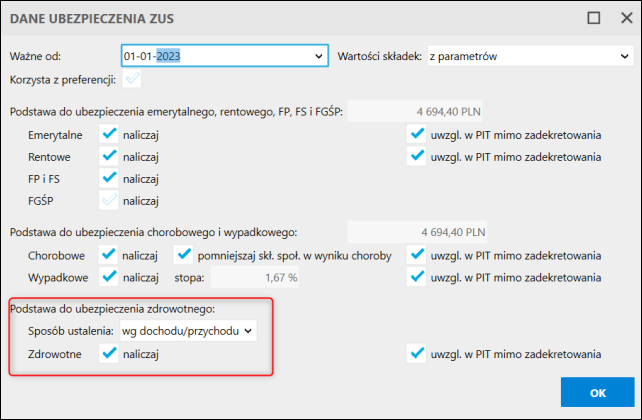This screenshot has width=642, height=420.
Task: Toggle Emerytalne uwzgl. w PIT checkbox
Action: 416,134
